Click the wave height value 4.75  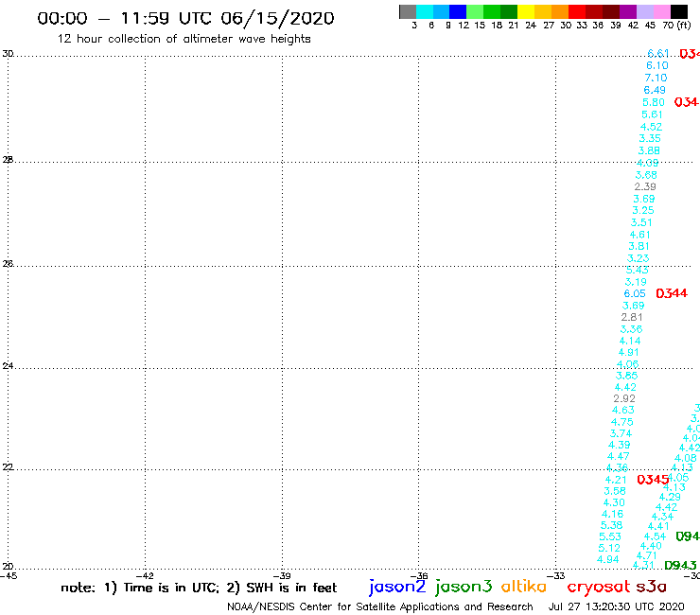621,422
